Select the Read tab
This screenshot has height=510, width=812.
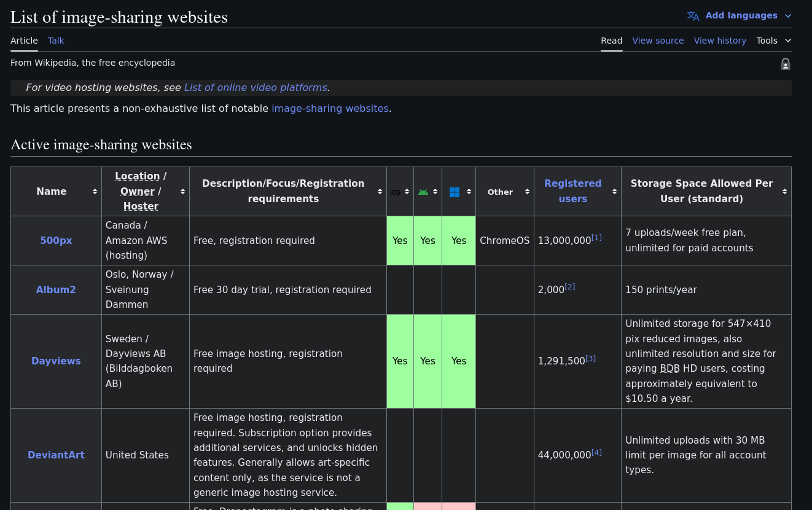tap(611, 41)
